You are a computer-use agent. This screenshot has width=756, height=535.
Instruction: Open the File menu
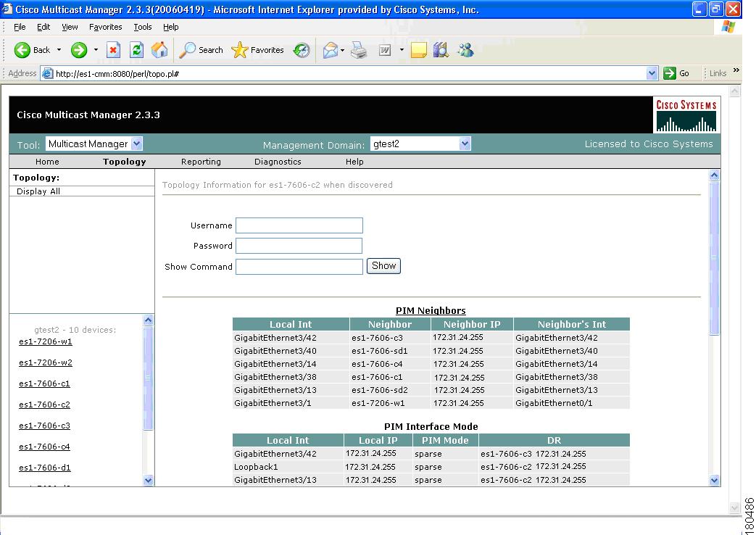point(20,27)
